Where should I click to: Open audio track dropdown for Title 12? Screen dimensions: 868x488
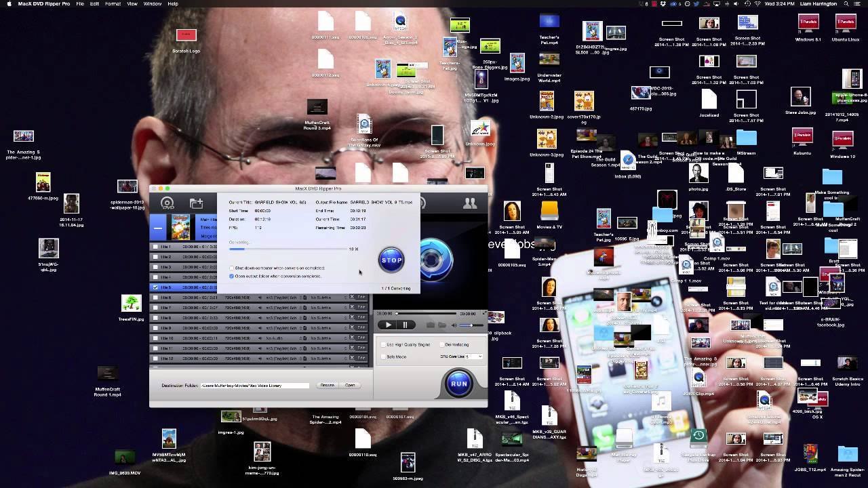(283, 359)
